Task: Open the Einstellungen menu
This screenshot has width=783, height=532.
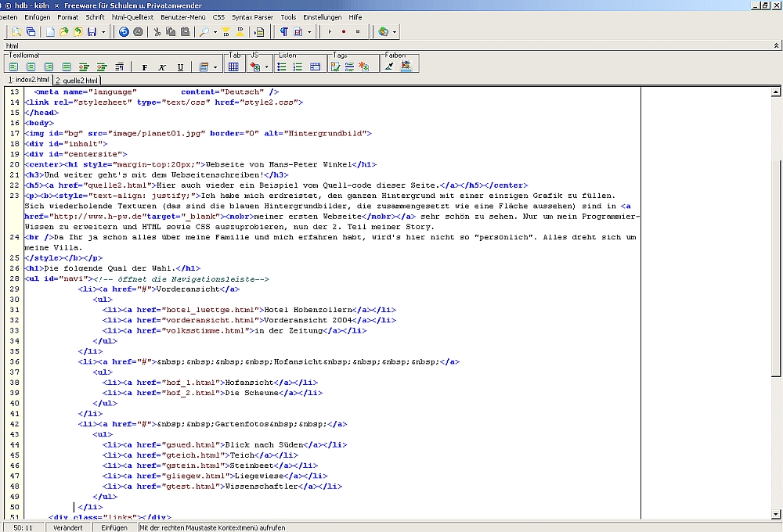Action: tap(322, 16)
